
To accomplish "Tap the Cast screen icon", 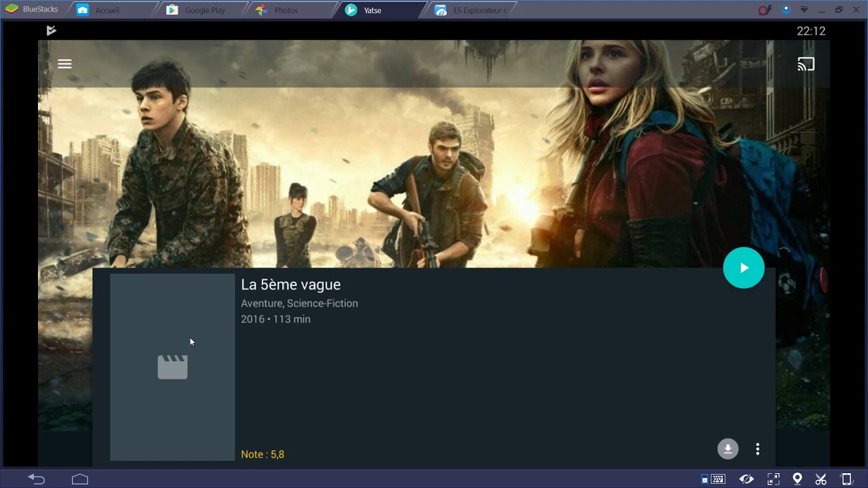I will point(806,64).
